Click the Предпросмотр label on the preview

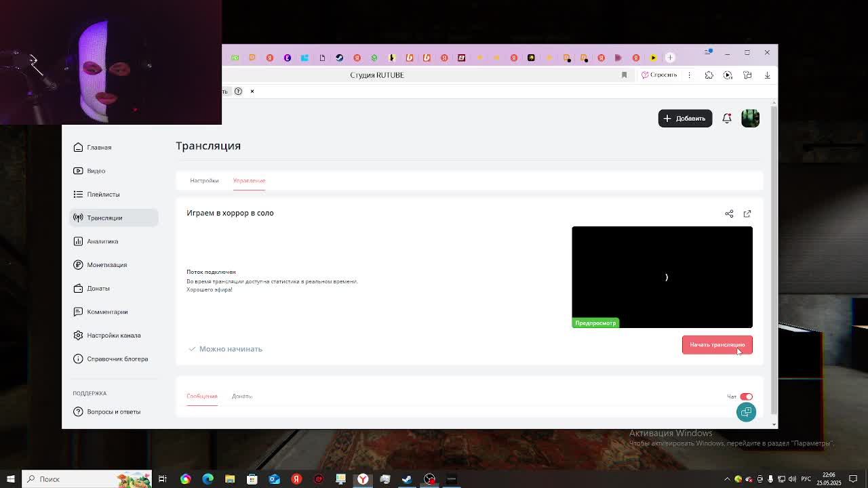click(595, 323)
